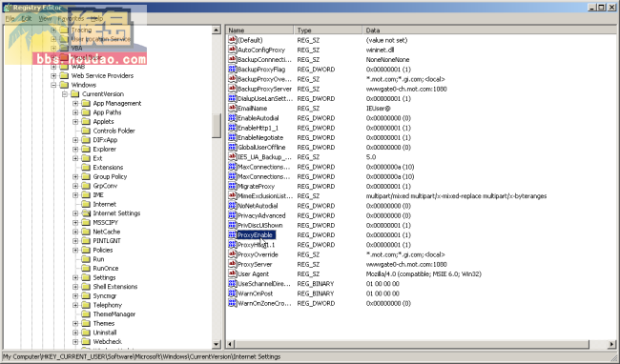Expand the App Management key
The image size is (620, 364).
tap(75, 104)
